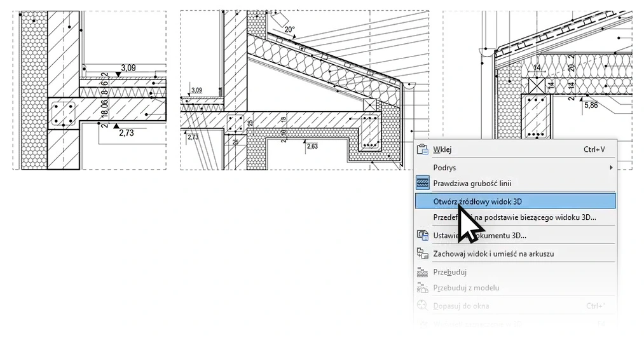This screenshot has height=340, width=644.
Task: Click the 3,09 level dimension in left detail
Action: click(128, 68)
